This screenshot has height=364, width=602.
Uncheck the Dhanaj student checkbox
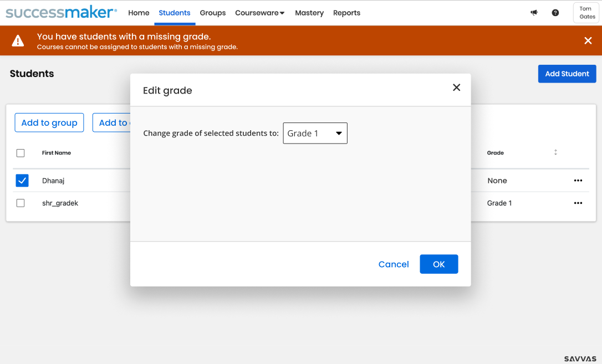pos(22,181)
